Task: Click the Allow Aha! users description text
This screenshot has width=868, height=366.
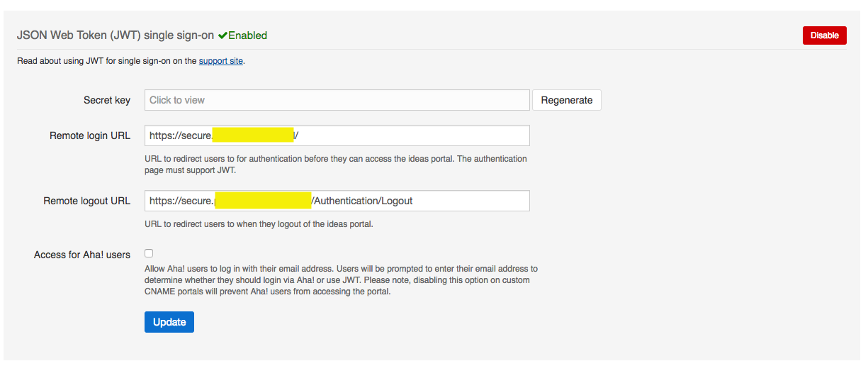Action: pyautogui.click(x=342, y=280)
